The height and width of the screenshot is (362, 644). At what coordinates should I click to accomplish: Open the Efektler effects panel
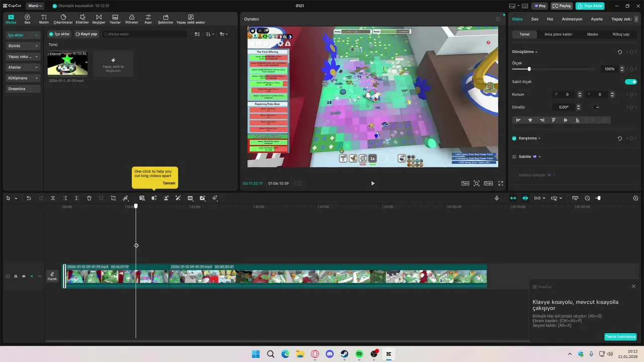pos(82,19)
